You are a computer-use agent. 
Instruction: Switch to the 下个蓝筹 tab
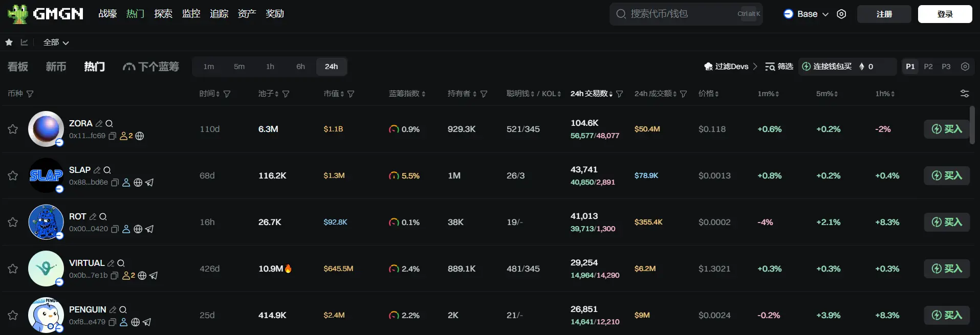point(151,66)
